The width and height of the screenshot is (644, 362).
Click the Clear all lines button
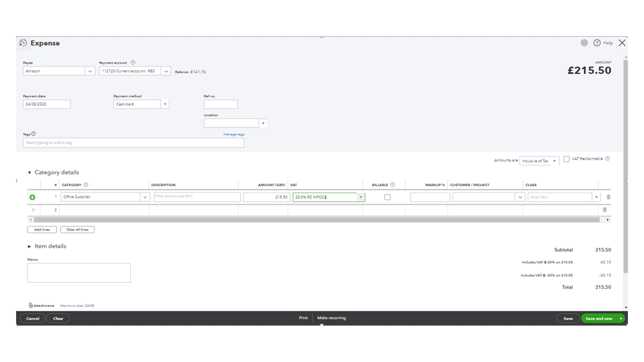pyautogui.click(x=77, y=229)
